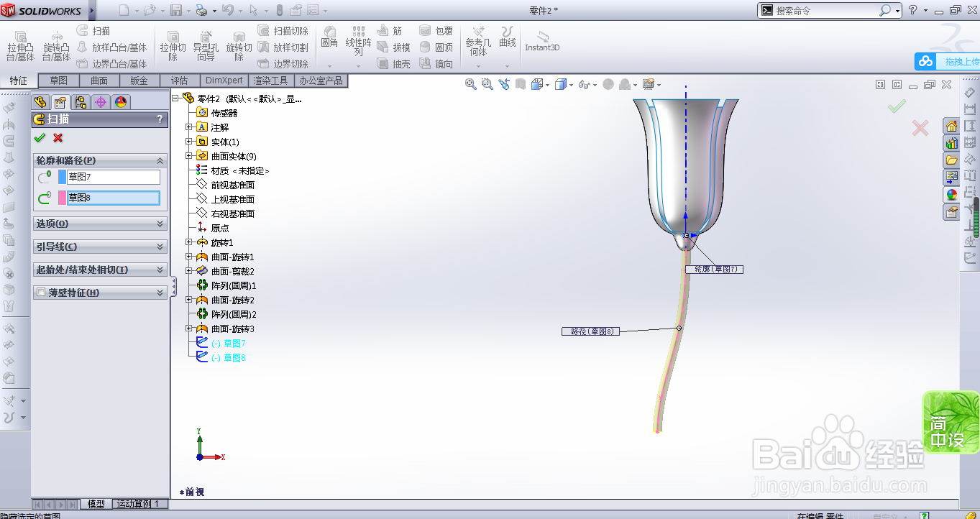
Task: Open the appearances color ball in task pane
Action: tap(951, 194)
